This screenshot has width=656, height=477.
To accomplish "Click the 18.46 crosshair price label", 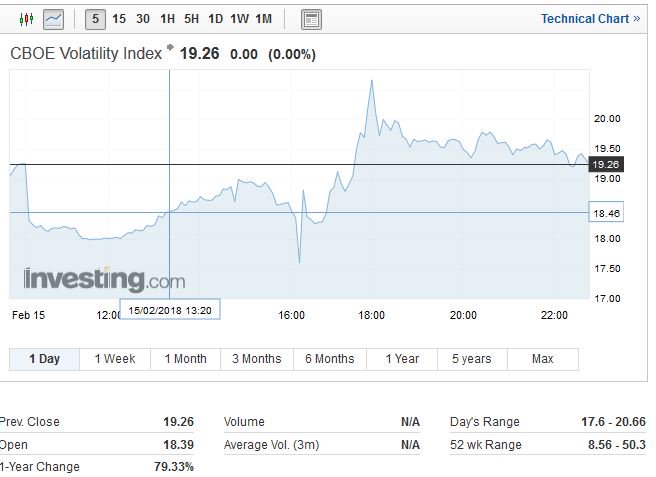I will pos(606,213).
